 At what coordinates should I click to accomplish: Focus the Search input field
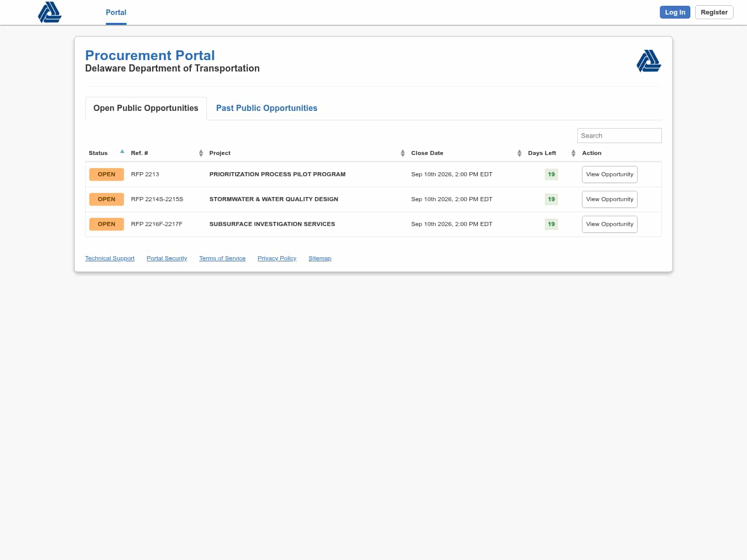tap(619, 135)
